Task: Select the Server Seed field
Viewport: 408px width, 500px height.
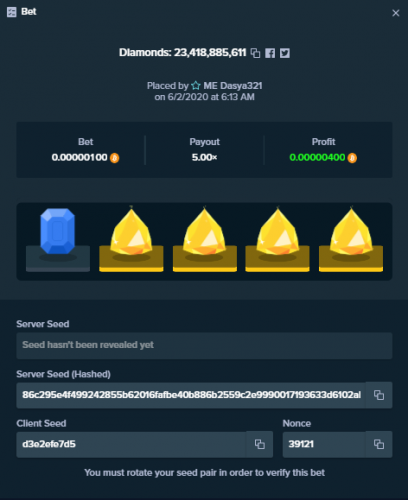Action: pos(204,345)
